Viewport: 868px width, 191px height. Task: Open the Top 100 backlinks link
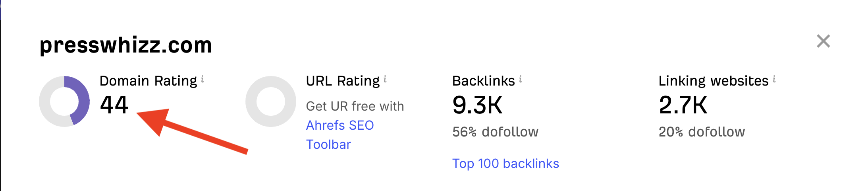coord(505,164)
